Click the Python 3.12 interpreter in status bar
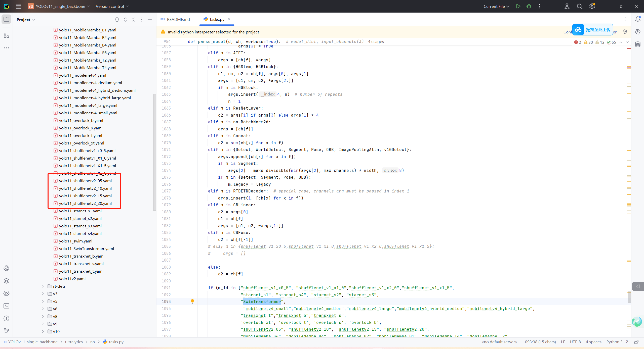The image size is (644, 349). click(617, 342)
